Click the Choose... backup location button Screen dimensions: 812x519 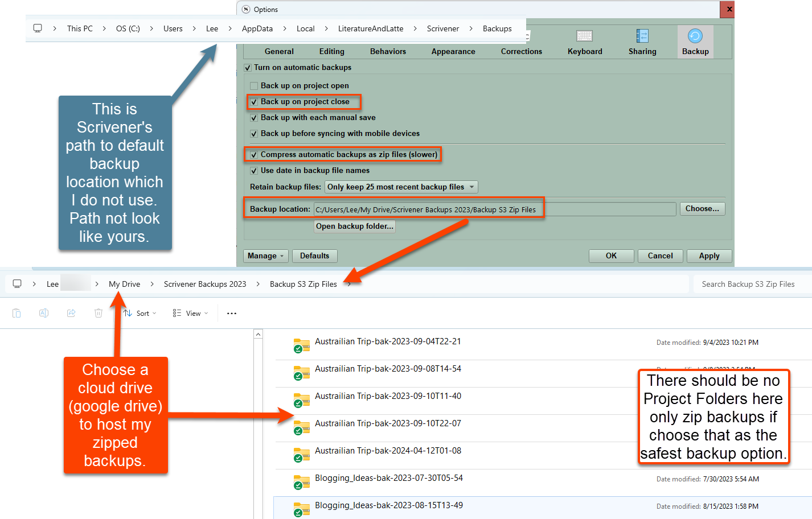coord(702,209)
